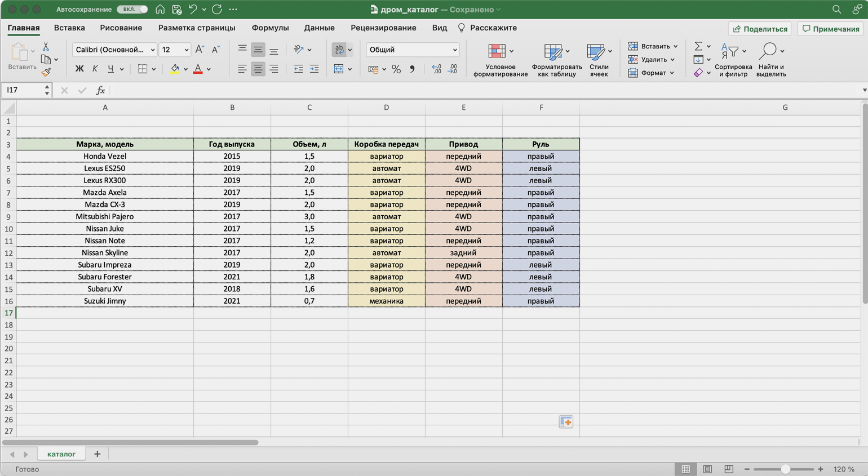Center text horizontally
Screen dimensions: 868x476
(258, 69)
